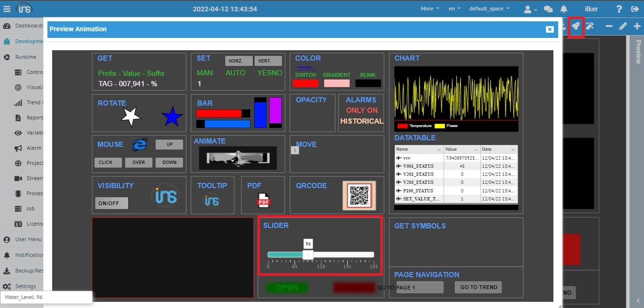The image size is (644, 308).
Task: Open the PDF file icon
Action: coord(264,200)
